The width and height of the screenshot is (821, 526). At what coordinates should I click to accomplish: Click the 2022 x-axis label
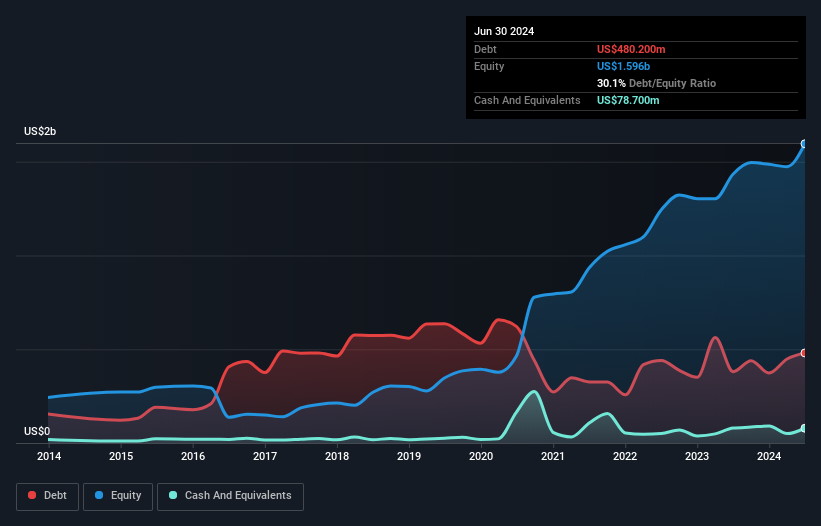tap(625, 456)
